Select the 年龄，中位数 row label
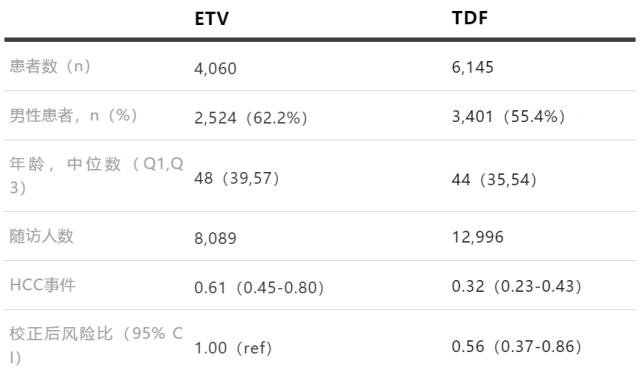 pos(96,176)
